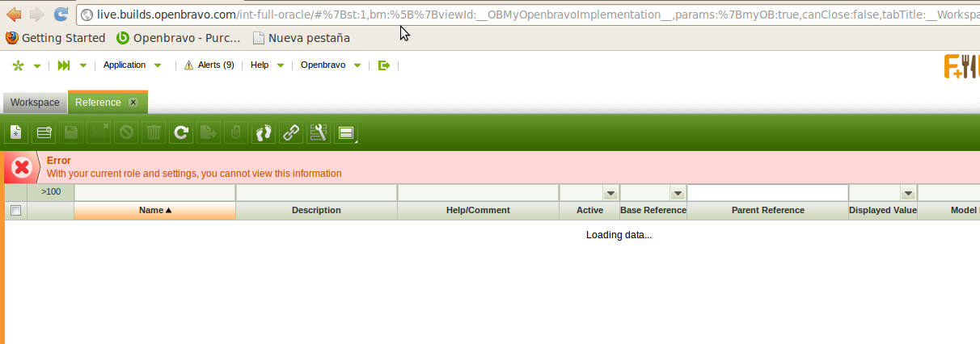Toggle the form/grid view layout icon
The height and width of the screenshot is (344, 980).
[346, 132]
